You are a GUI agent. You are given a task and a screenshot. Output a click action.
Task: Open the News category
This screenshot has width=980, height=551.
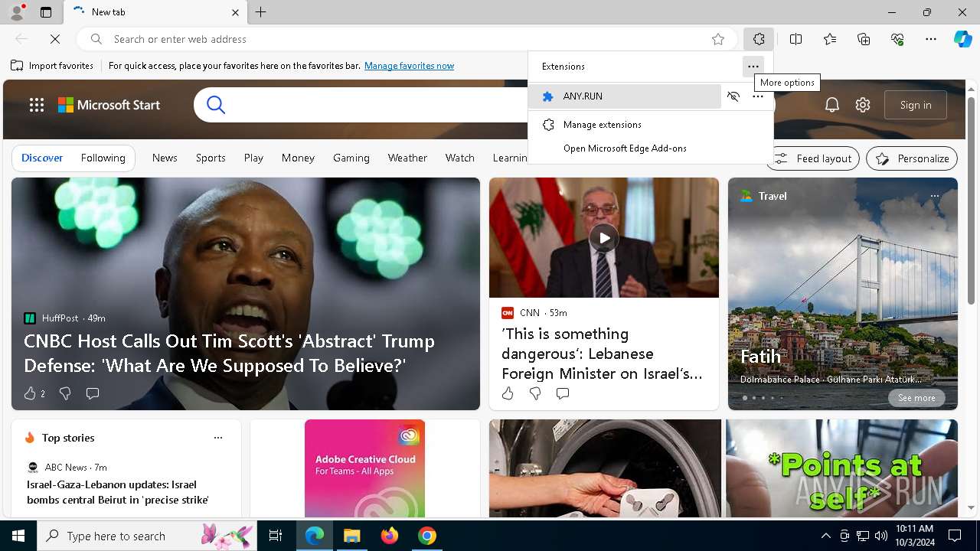(x=165, y=158)
